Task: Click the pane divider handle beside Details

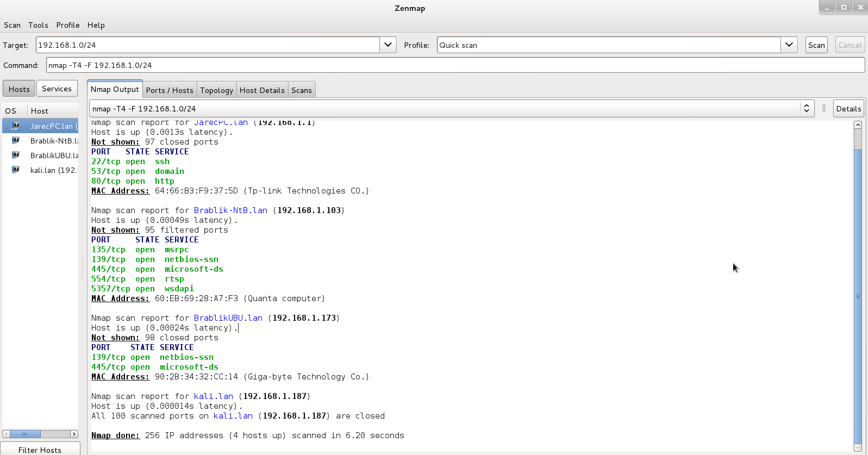Action: pyautogui.click(x=823, y=108)
